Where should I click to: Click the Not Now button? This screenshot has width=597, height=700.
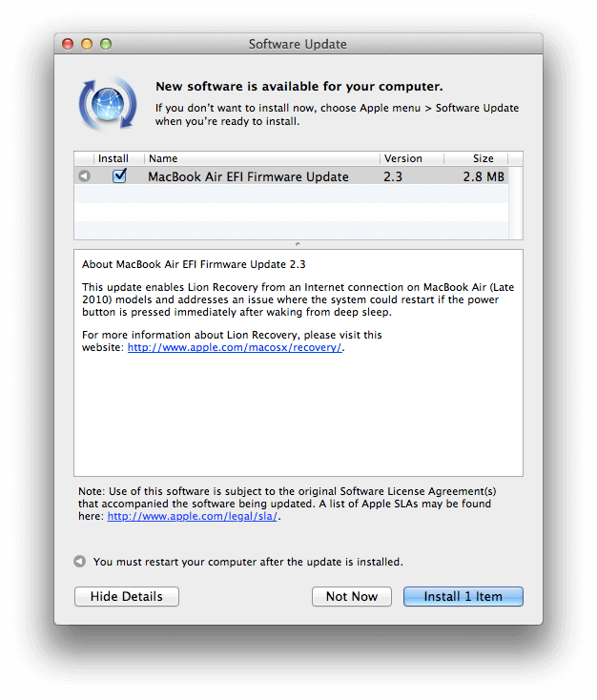click(352, 596)
